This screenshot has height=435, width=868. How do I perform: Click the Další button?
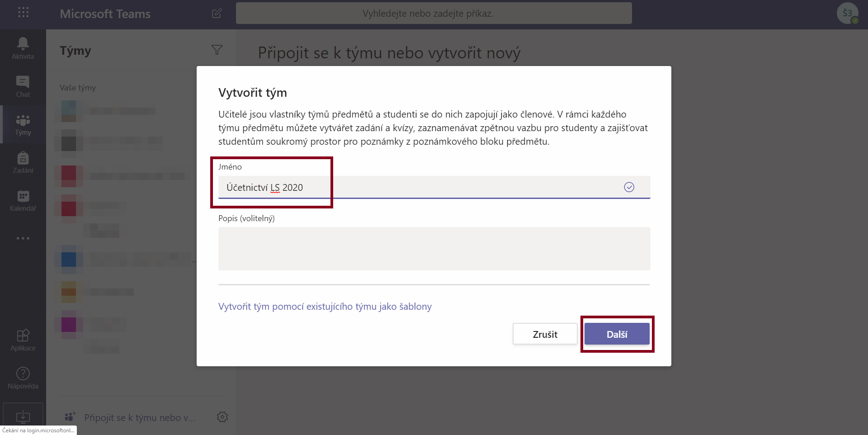coord(617,334)
